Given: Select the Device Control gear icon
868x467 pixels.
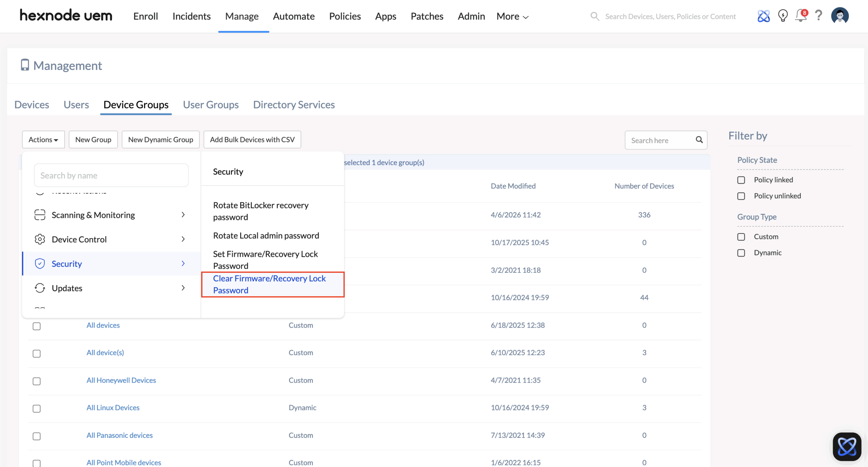Looking at the screenshot, I should click(x=40, y=239).
